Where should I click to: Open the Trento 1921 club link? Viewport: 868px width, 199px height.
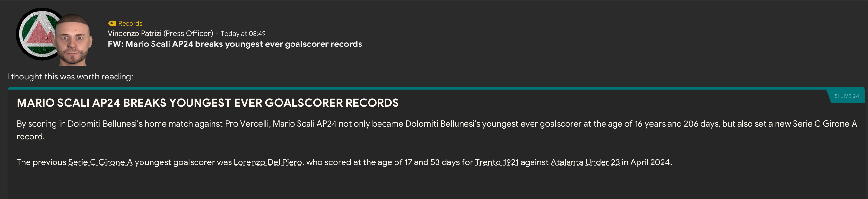(496, 162)
